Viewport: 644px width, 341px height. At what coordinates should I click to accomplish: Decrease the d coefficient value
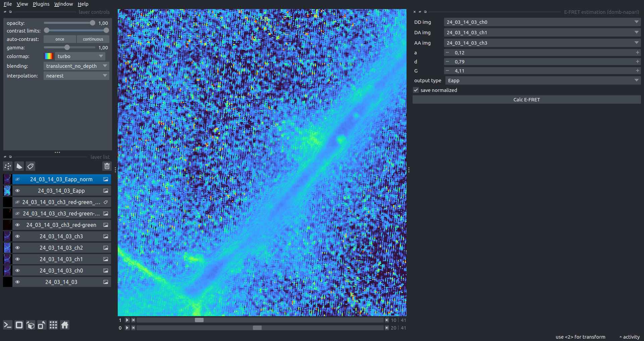(x=447, y=62)
